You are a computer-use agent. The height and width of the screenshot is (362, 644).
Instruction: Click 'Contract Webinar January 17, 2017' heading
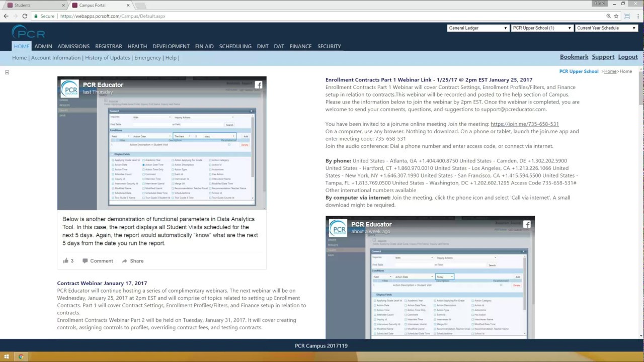102,284
